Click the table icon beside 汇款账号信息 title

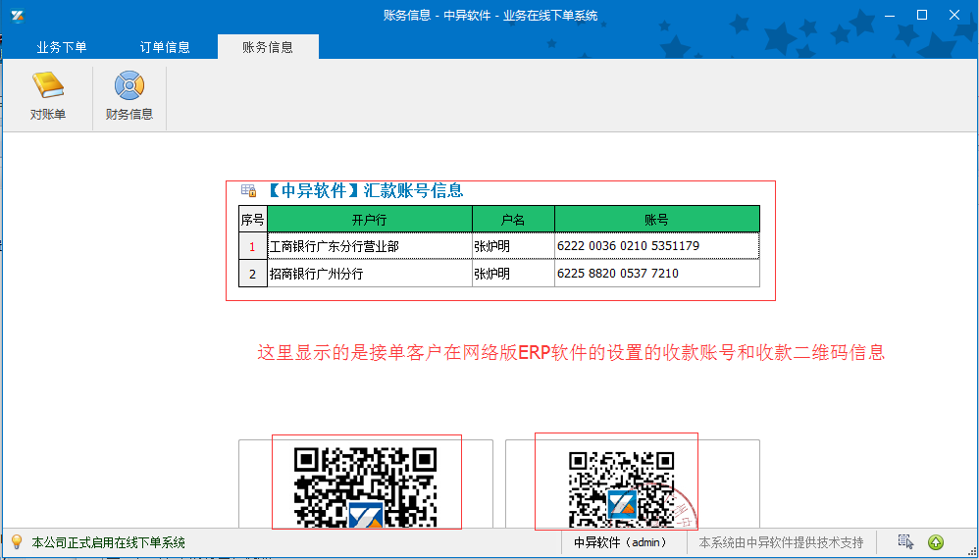pyautogui.click(x=248, y=190)
